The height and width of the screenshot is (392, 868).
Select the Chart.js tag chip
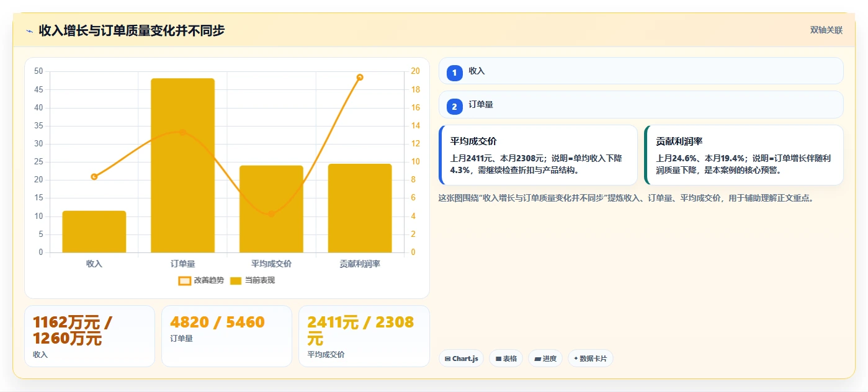[461, 359]
